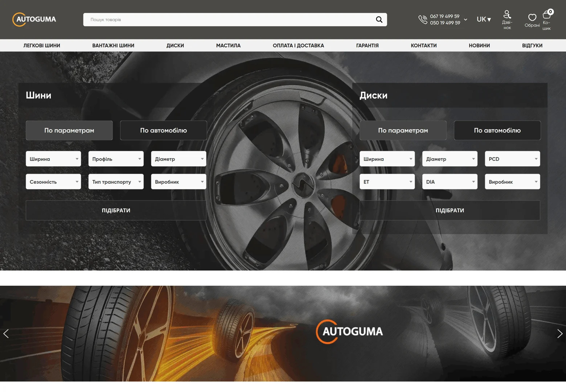566x392 pixels.
Task: Open Легкові шини menu
Action: click(x=42, y=46)
